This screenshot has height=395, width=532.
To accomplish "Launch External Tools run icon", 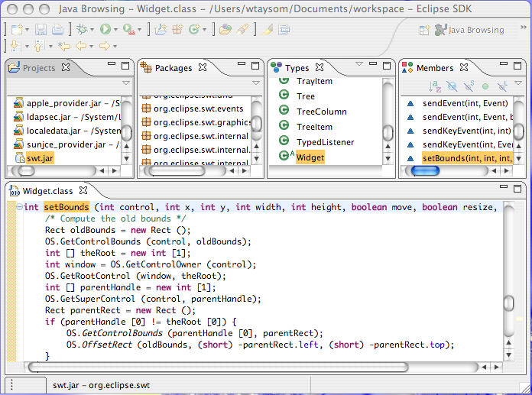I will click(129, 30).
